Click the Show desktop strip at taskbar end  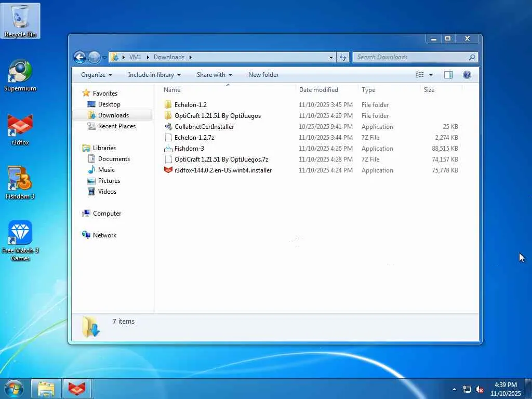point(528,389)
